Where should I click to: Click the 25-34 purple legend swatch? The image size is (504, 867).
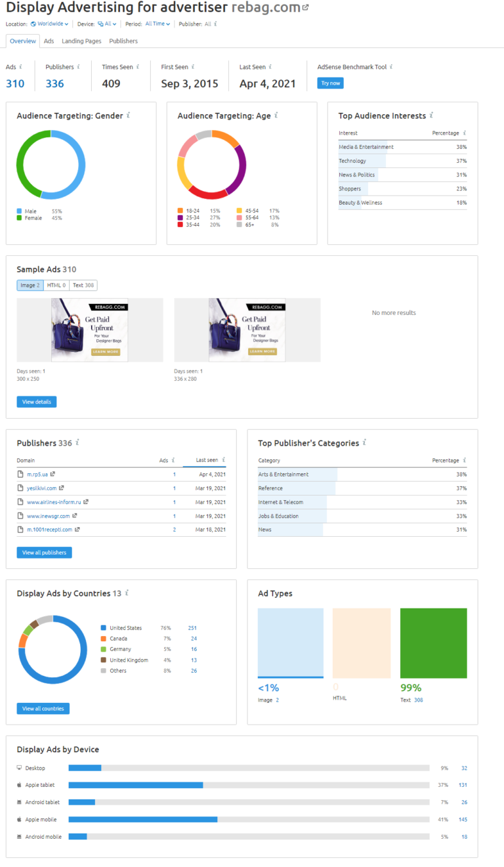[180, 218]
